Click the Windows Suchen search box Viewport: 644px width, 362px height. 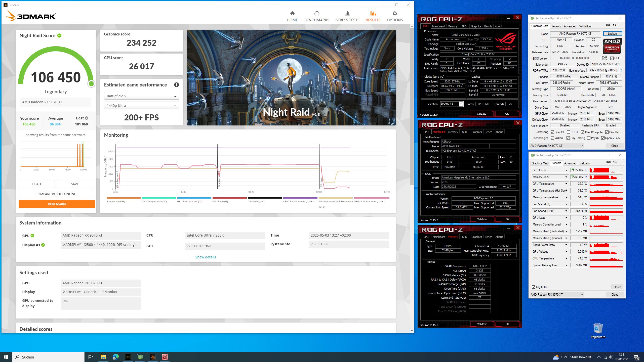tap(48, 357)
